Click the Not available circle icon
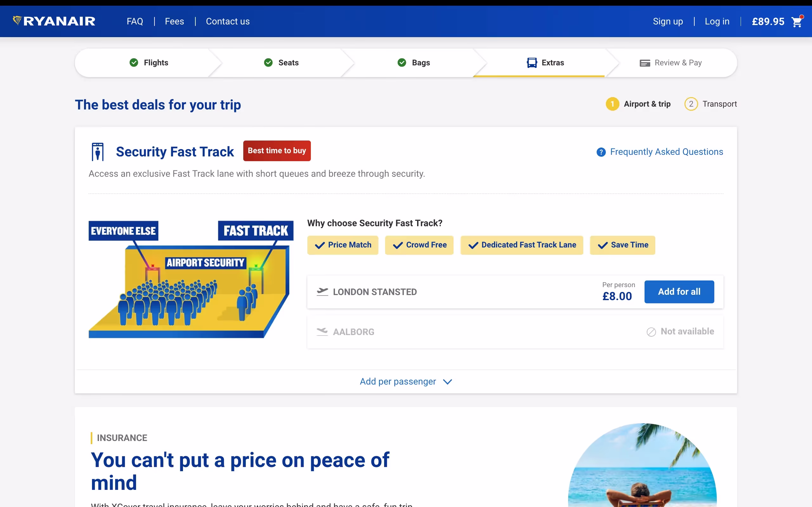The image size is (812, 507). [651, 332]
